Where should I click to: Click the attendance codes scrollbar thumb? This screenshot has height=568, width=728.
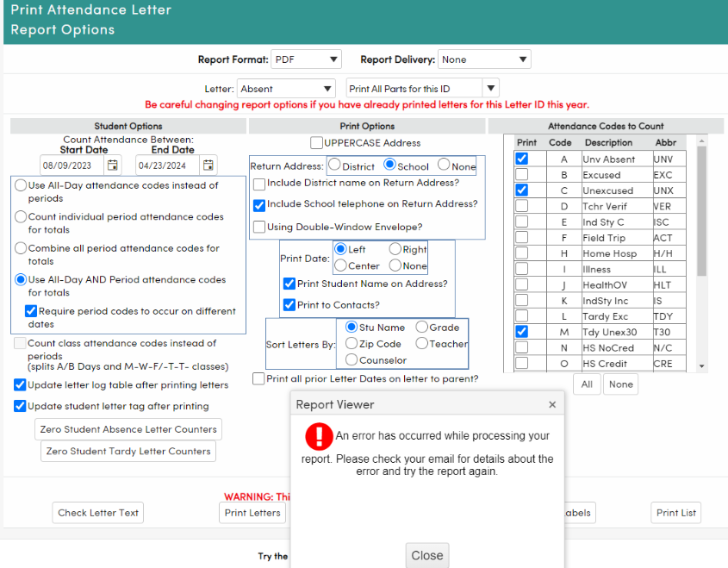click(702, 211)
